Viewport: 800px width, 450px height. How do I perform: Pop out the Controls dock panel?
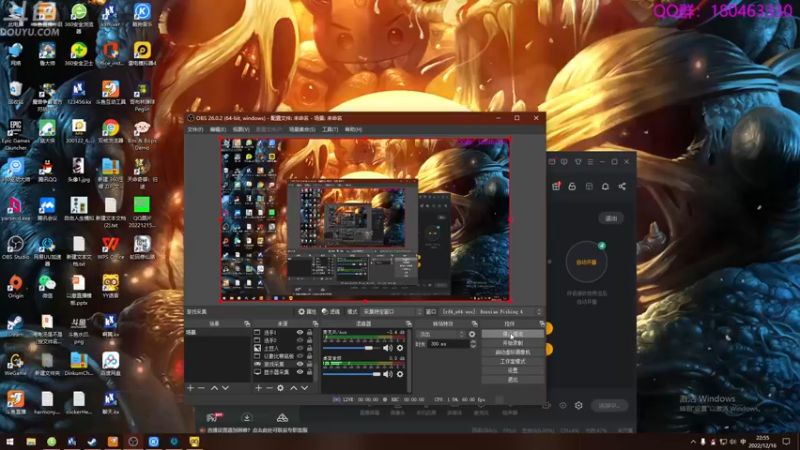click(542, 323)
